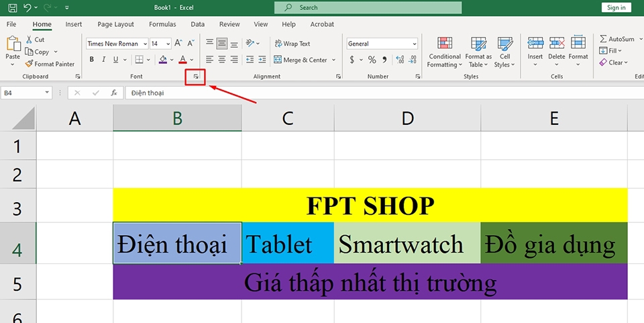The width and height of the screenshot is (644, 323).
Task: Click the Cut scissors button
Action: [35, 40]
